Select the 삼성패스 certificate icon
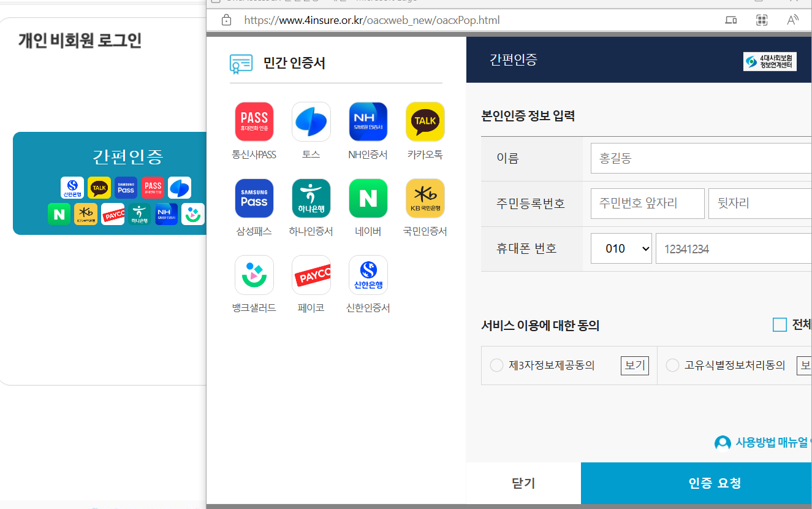The width and height of the screenshot is (812, 509). (254, 198)
